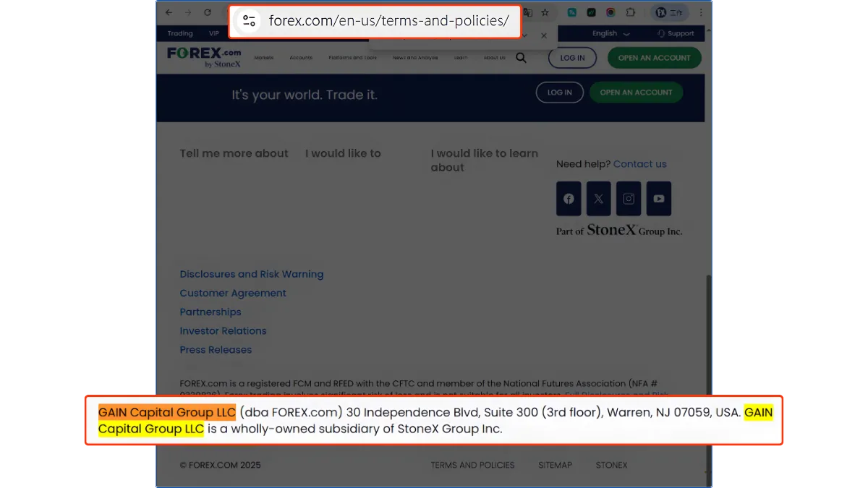Open the browser extensions puzzle icon
Viewport: 868px width, 488px height.
coord(630,12)
